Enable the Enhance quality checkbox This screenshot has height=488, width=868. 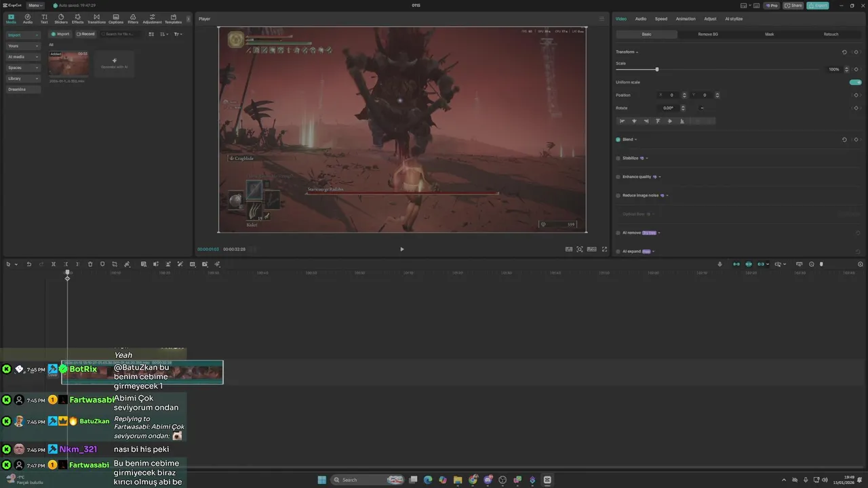[x=618, y=177]
